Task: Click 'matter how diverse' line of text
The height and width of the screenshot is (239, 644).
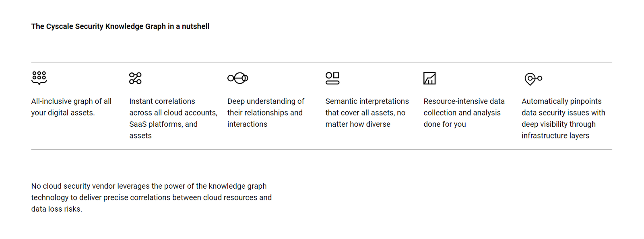Action: (x=358, y=124)
